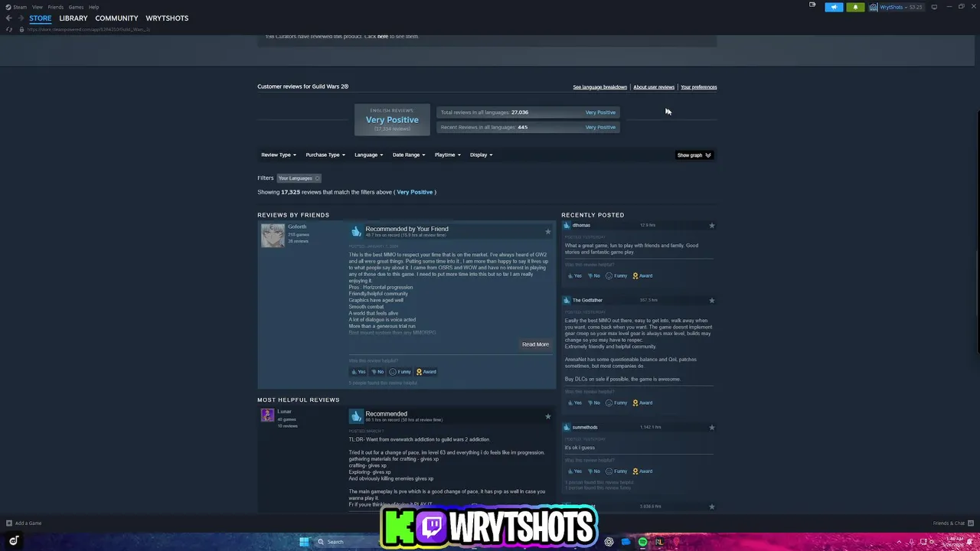Open the View menu

[x=37, y=7]
